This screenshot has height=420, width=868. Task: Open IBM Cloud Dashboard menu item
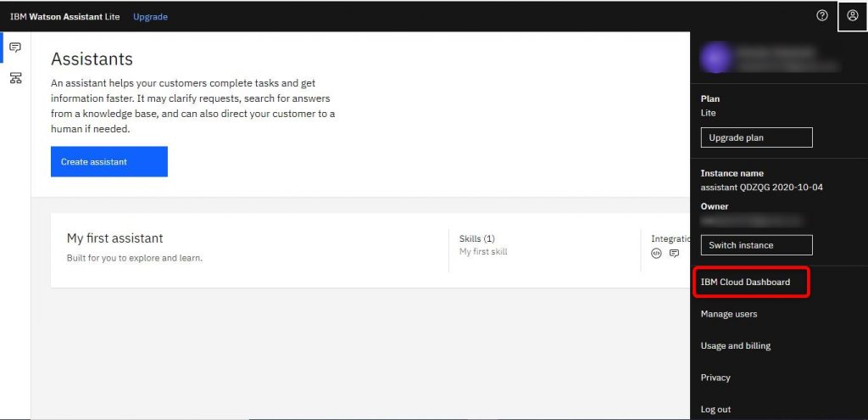(745, 282)
